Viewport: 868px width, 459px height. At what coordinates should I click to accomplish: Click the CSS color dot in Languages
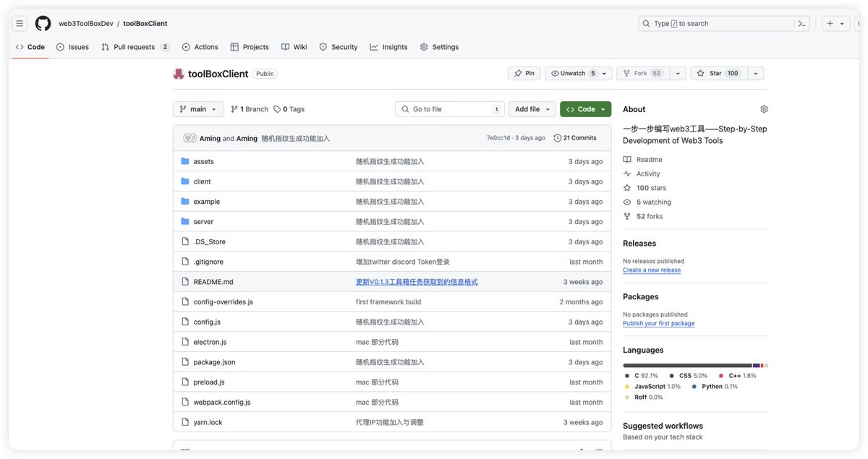tap(672, 376)
